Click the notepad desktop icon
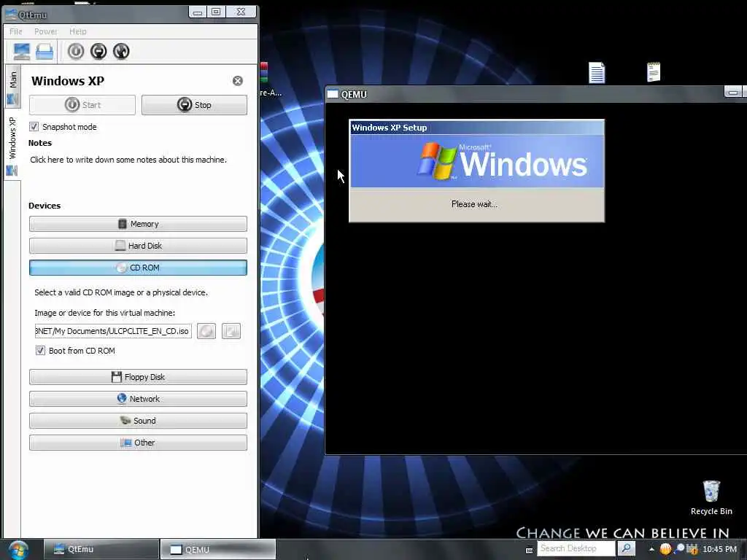 pos(654,72)
